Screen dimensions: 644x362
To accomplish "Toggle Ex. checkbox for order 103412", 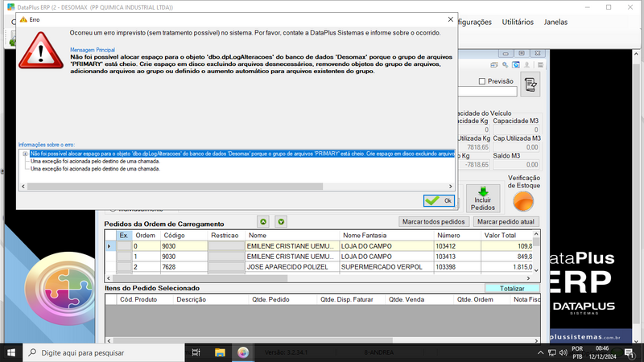I will pyautogui.click(x=124, y=246).
